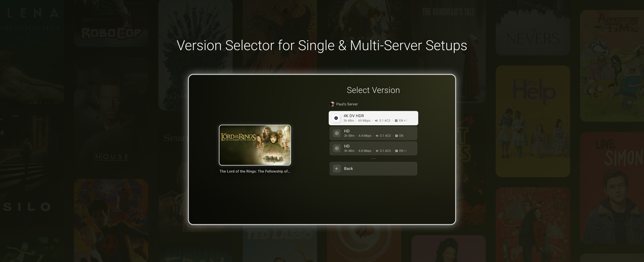The image size is (644, 262).
Task: Click the subtitle icon next to EN +2
Action: [396, 151]
